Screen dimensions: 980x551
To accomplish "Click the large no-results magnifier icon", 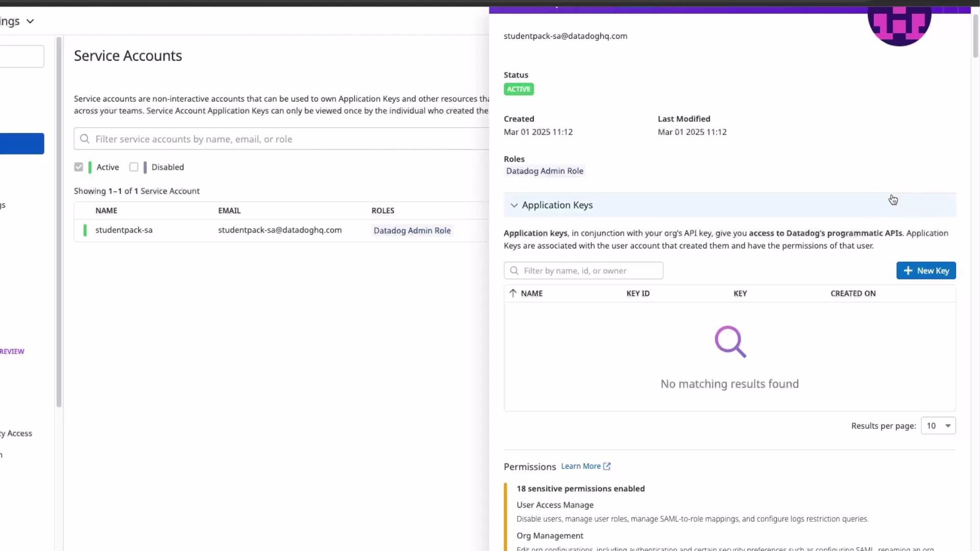I will tap(730, 342).
